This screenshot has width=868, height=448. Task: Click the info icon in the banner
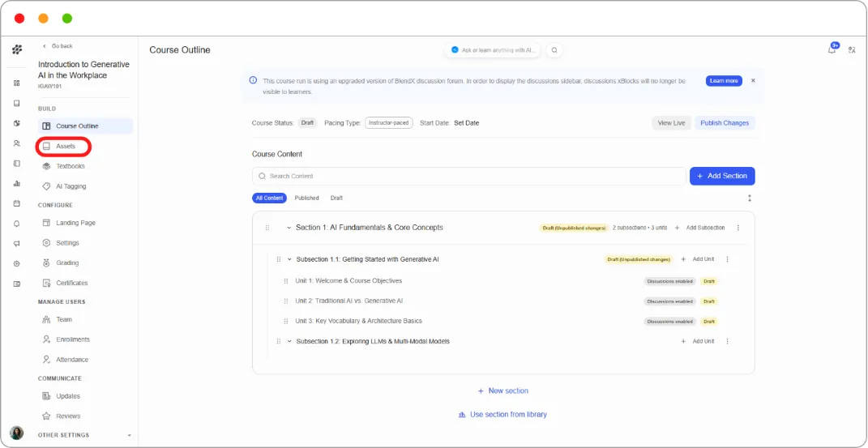click(254, 80)
